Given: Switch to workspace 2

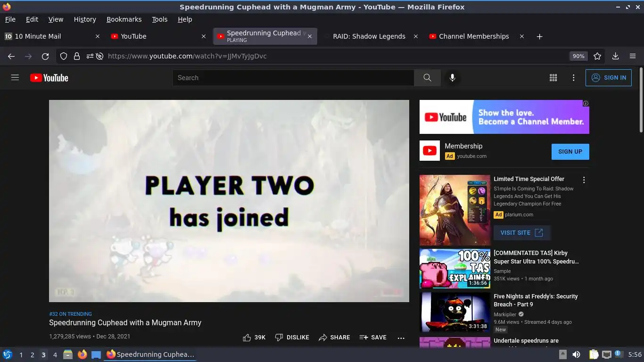Looking at the screenshot, I should pyautogui.click(x=32, y=355).
